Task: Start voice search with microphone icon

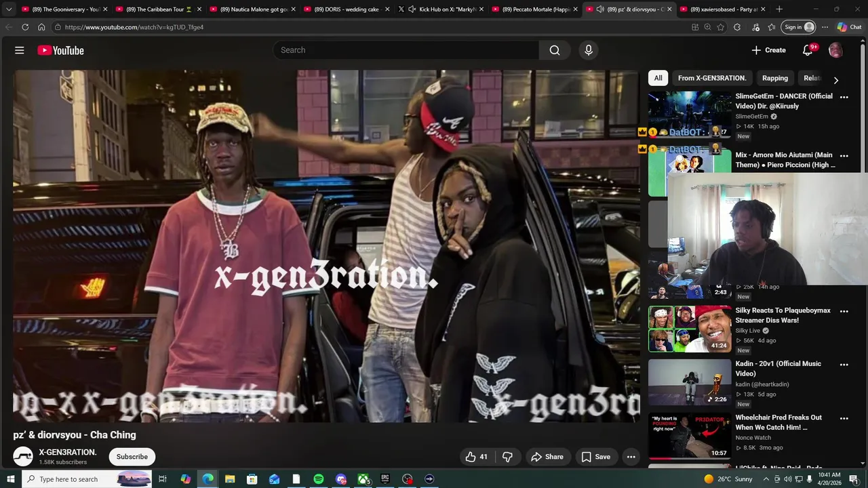Action: pos(589,50)
